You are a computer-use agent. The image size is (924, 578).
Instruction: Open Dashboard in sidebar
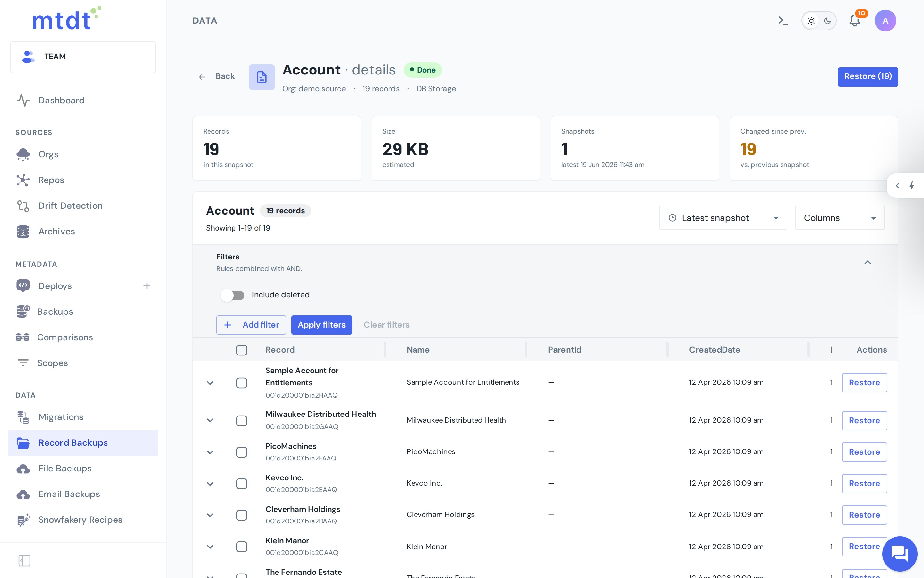pyautogui.click(x=83, y=100)
